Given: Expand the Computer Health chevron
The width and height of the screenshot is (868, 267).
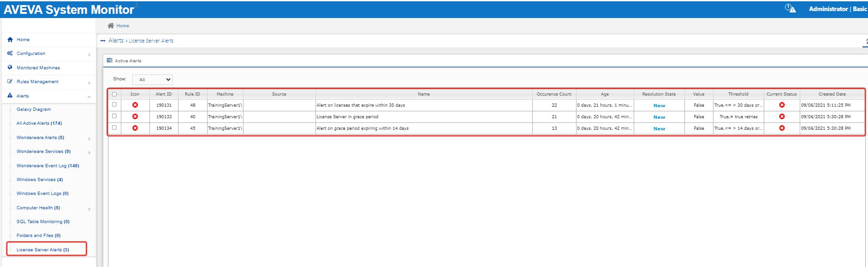Looking at the screenshot, I should (x=89, y=209).
